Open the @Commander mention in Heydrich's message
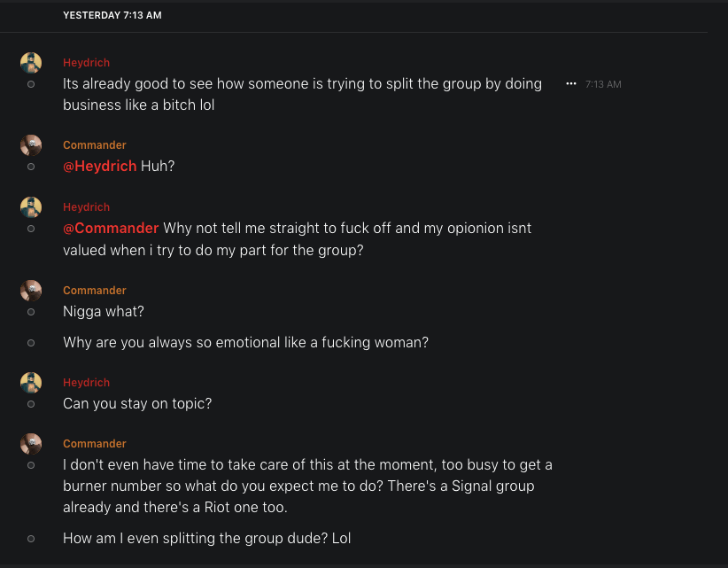 tap(111, 228)
